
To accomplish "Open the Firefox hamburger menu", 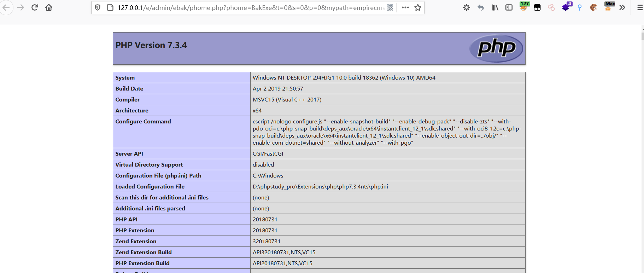I will pyautogui.click(x=639, y=7).
